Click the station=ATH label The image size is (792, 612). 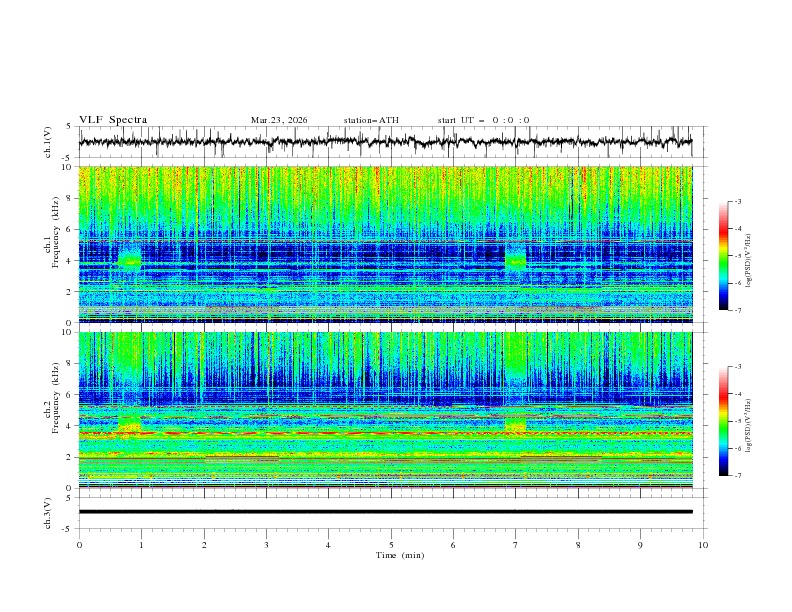tap(371, 120)
